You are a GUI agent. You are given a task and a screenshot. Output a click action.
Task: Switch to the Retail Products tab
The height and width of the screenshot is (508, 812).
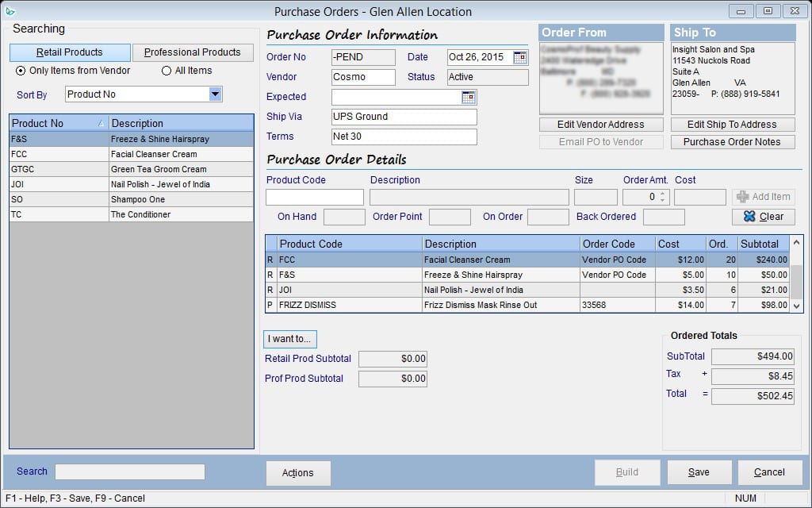[x=70, y=52]
